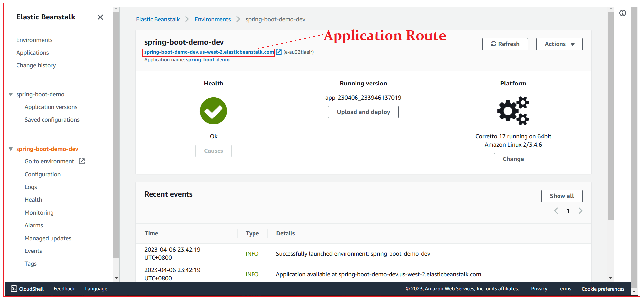Select Monitoring in the sidebar

click(x=39, y=212)
